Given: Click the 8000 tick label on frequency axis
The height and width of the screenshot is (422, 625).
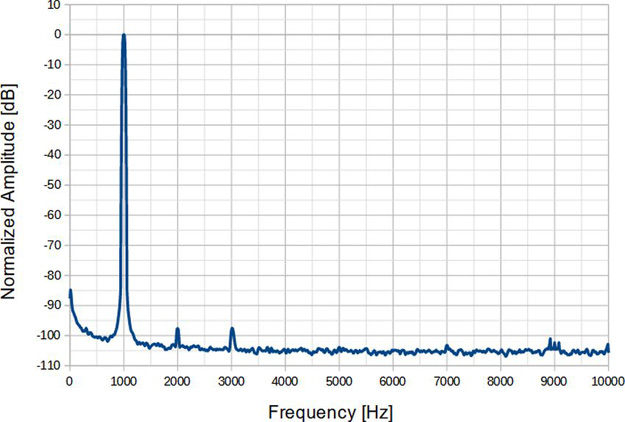Looking at the screenshot, I should (x=501, y=381).
